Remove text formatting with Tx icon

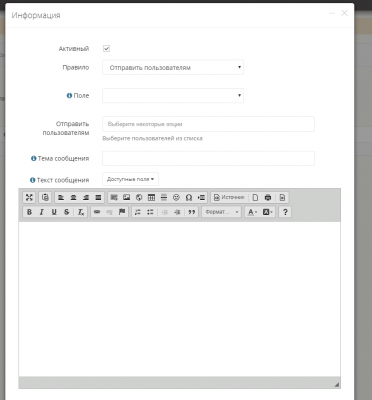(x=81, y=212)
